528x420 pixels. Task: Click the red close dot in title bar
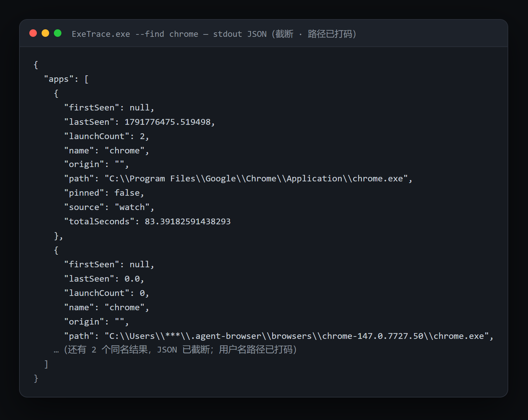point(33,33)
